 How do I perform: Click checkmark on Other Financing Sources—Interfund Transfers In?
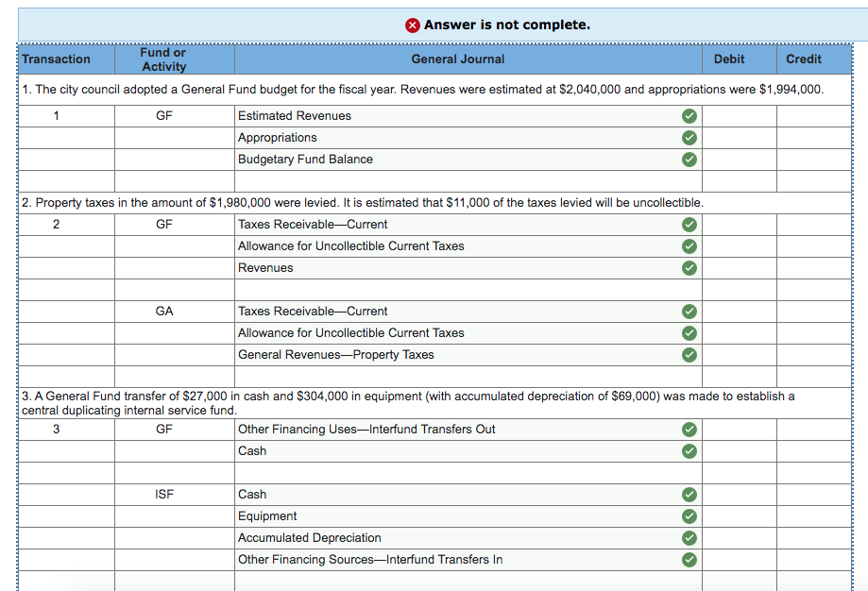click(x=689, y=560)
